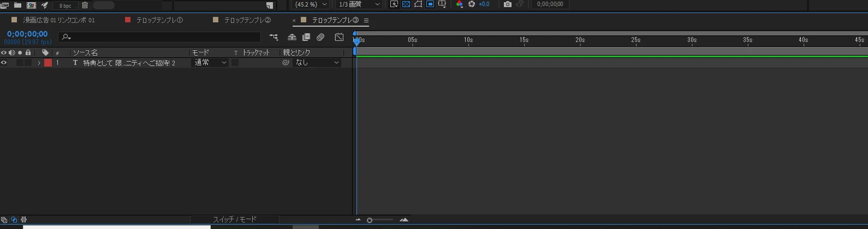Image resolution: width=868 pixels, height=229 pixels.
Task: Click the 10s mark on time ruler
Action: [x=468, y=40]
